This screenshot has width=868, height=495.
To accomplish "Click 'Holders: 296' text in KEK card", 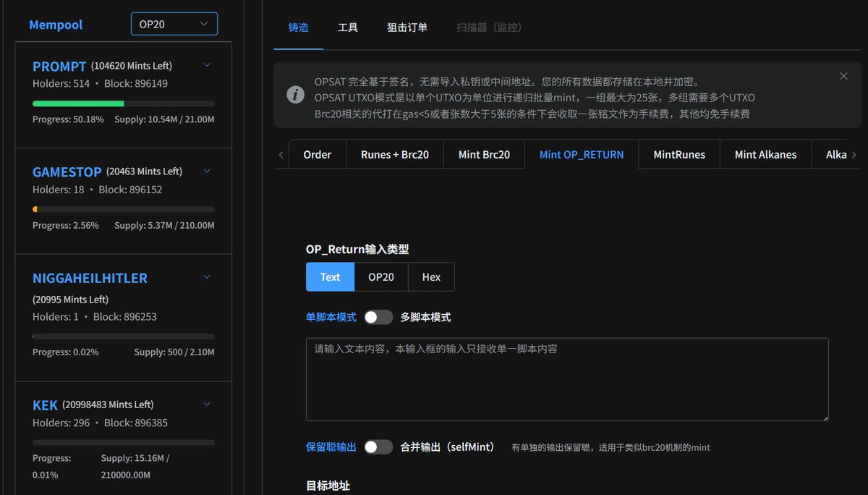I will coord(61,423).
